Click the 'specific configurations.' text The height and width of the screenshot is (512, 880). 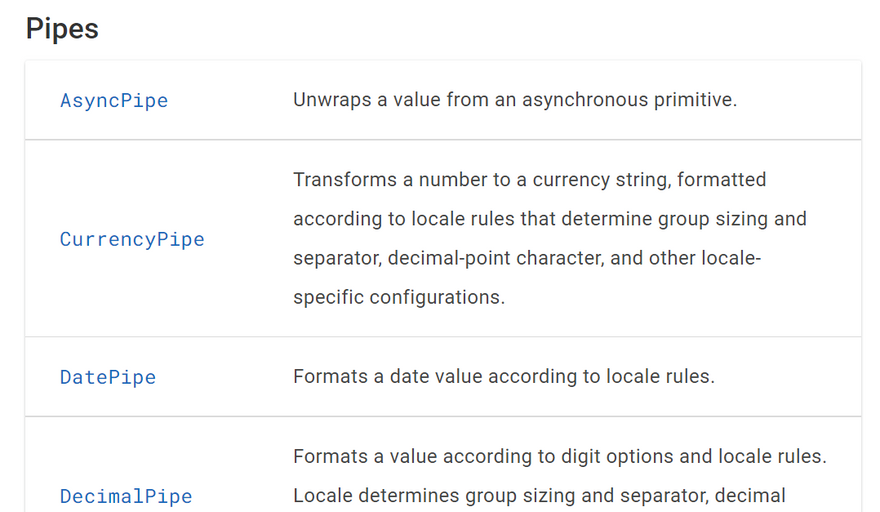click(x=399, y=297)
